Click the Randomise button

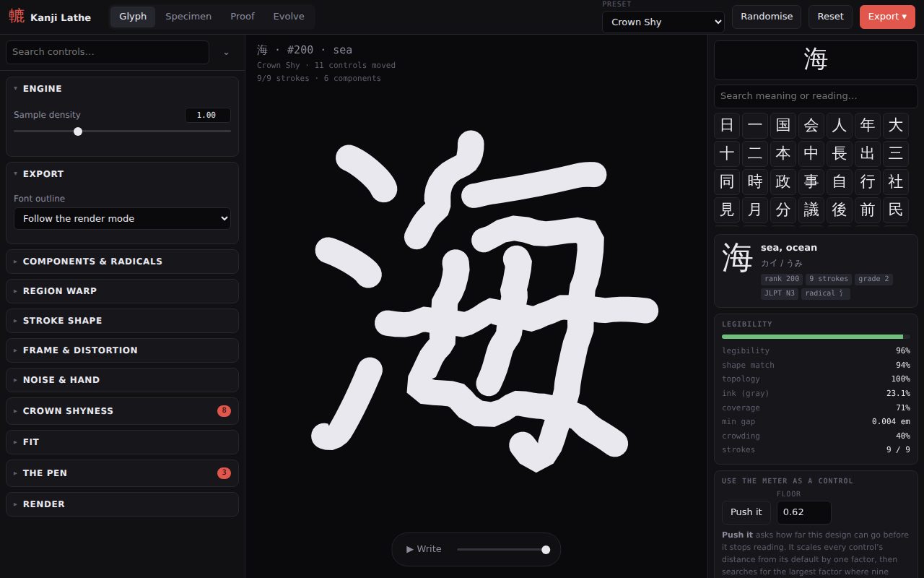(x=767, y=17)
